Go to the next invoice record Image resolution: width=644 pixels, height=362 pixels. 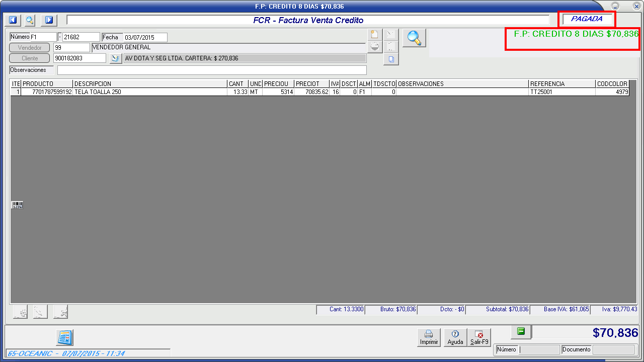[x=49, y=20]
